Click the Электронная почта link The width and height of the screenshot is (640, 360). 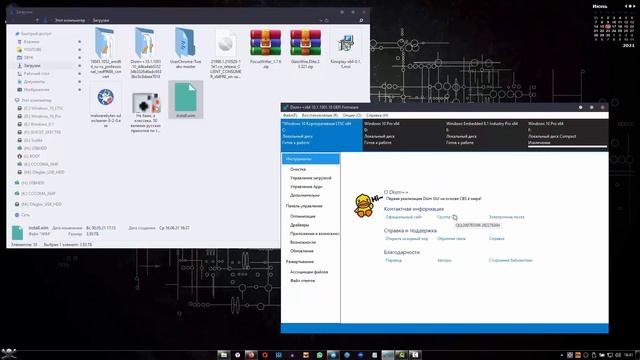(507, 217)
